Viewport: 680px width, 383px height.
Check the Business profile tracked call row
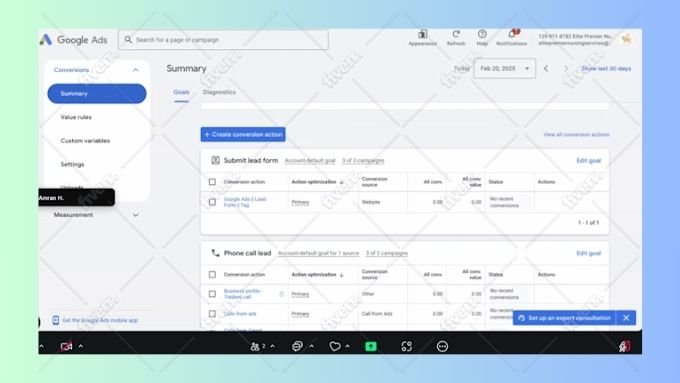click(x=212, y=294)
